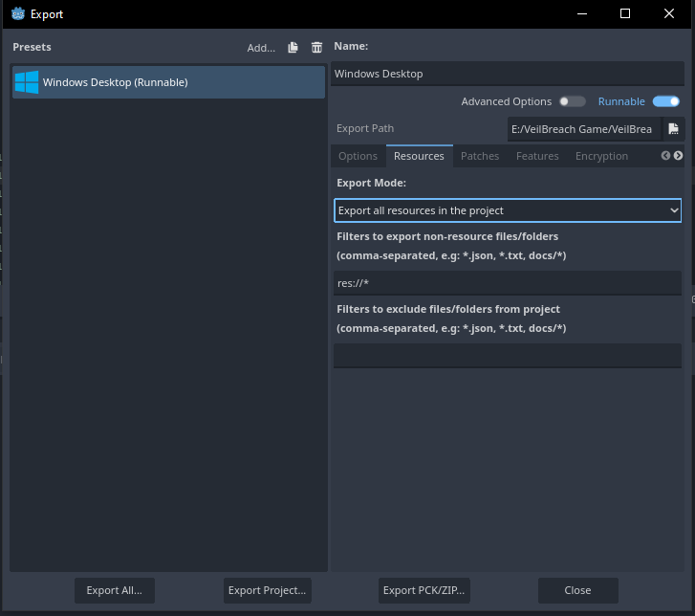Screen dimensions: 695x616
Task: Show previous tabs with the left arrow
Action: click(665, 156)
